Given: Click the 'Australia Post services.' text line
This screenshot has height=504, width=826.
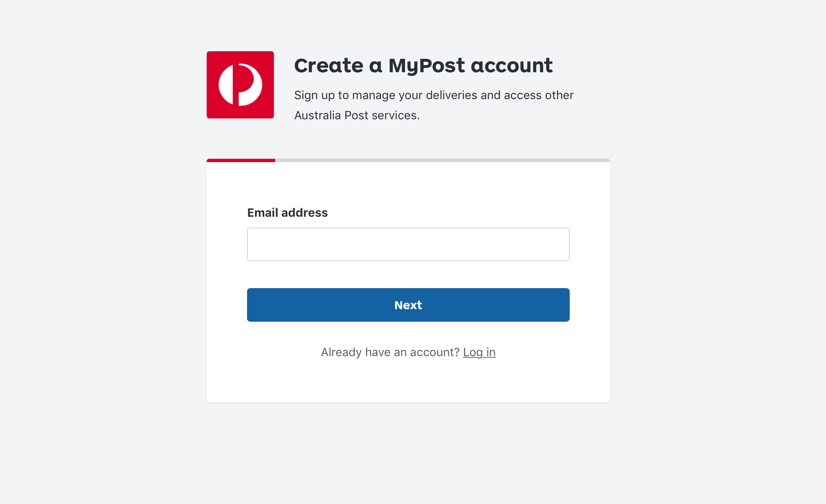Looking at the screenshot, I should (357, 115).
